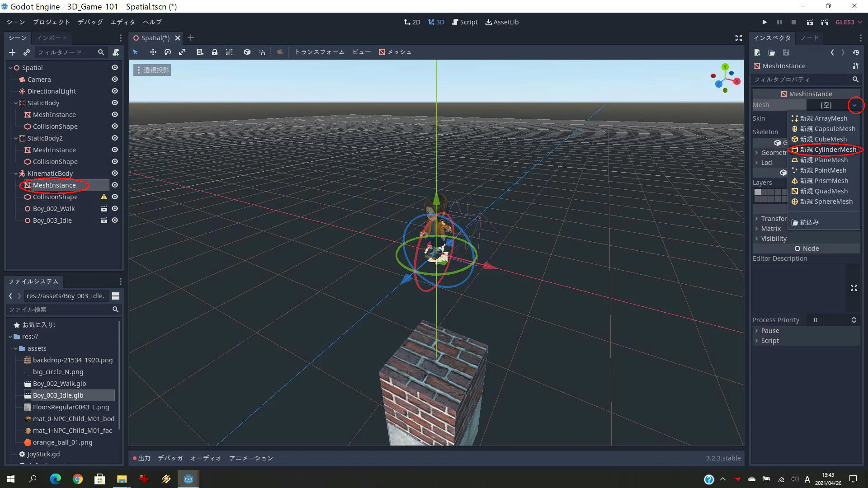This screenshot has width=868, height=488.
Task: Switch to the インポート tab
Action: [52, 38]
